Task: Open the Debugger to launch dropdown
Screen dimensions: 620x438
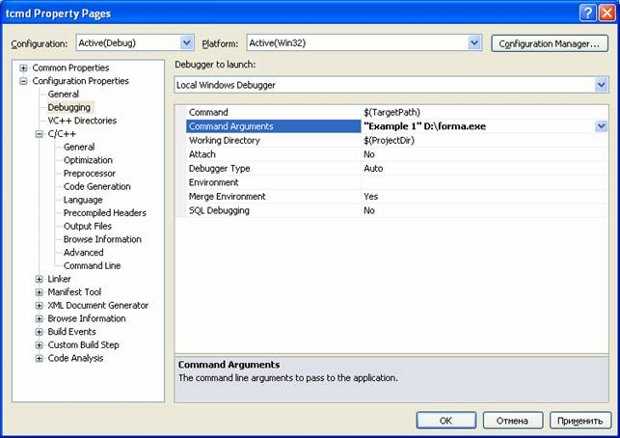Action: 601,85
